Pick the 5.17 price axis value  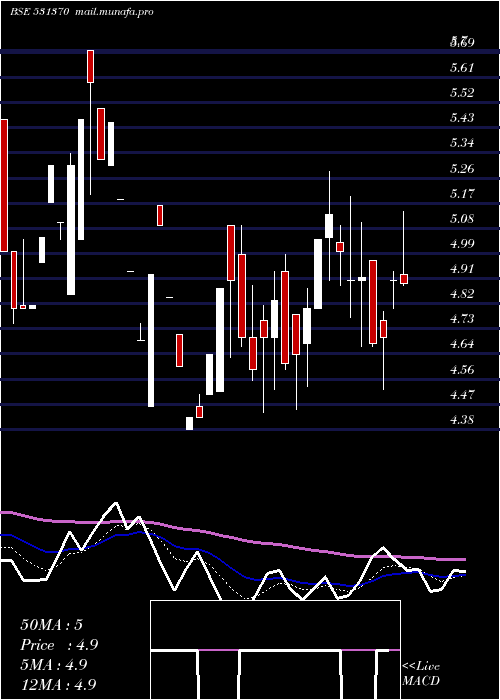pyautogui.click(x=462, y=194)
